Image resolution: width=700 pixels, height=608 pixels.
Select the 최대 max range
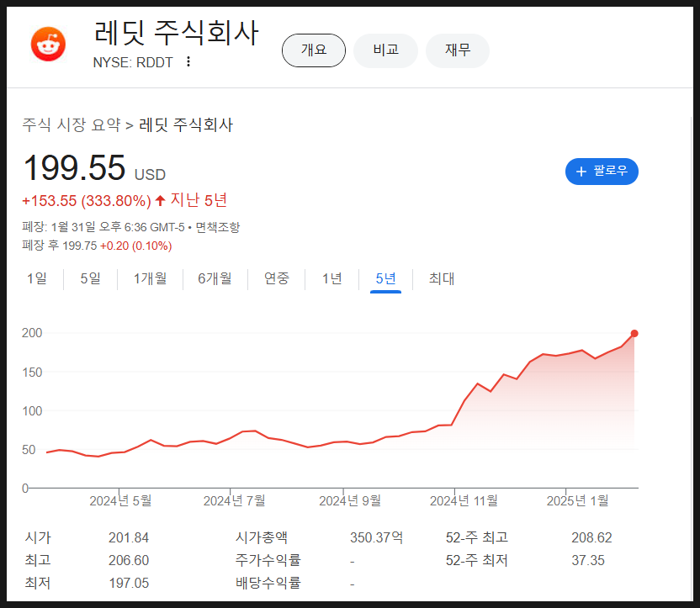coord(442,279)
